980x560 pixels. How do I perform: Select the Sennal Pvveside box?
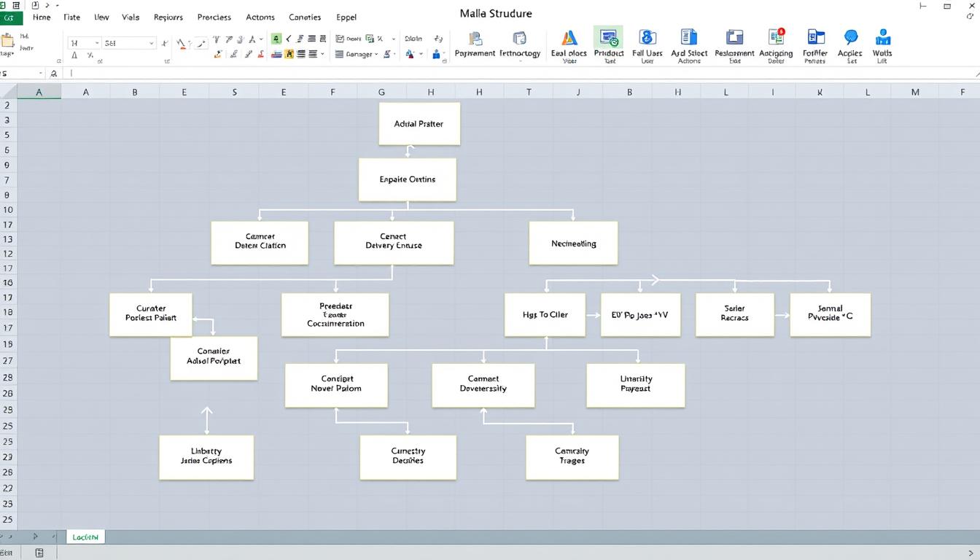(831, 315)
